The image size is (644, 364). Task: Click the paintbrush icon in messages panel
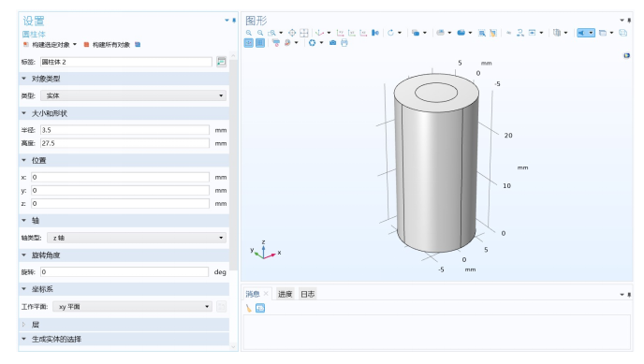pos(248,308)
